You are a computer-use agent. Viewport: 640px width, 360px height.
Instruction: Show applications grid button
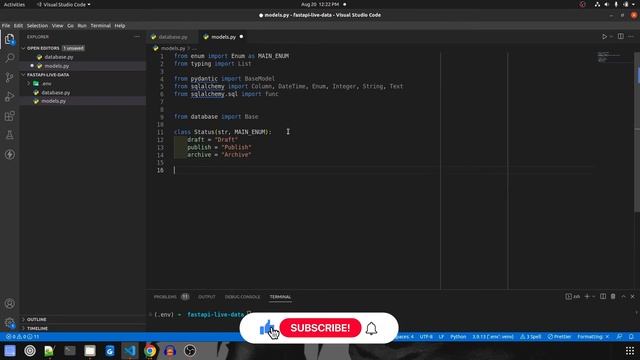point(630,351)
